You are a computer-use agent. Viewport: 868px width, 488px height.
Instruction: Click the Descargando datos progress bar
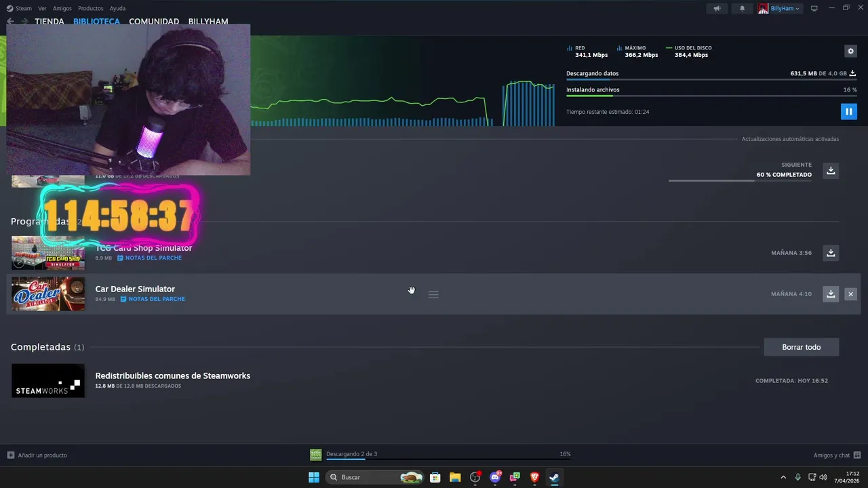[711, 80]
